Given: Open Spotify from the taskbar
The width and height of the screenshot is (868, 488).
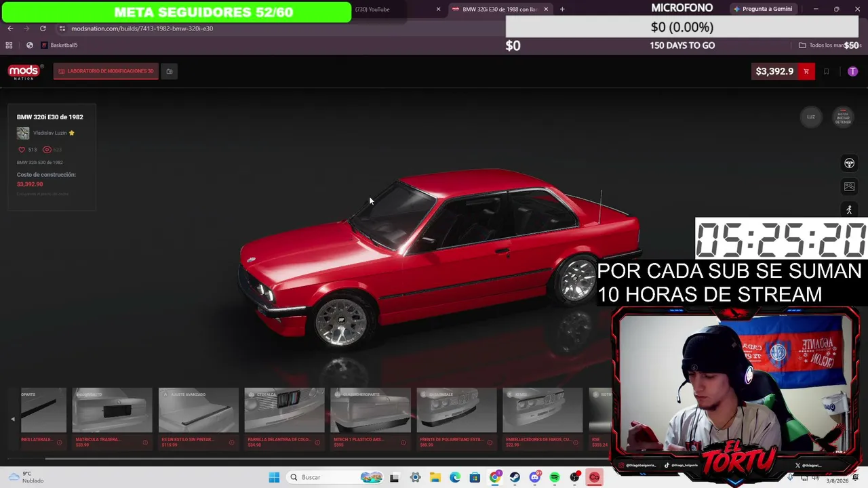Looking at the screenshot, I should pyautogui.click(x=555, y=477).
